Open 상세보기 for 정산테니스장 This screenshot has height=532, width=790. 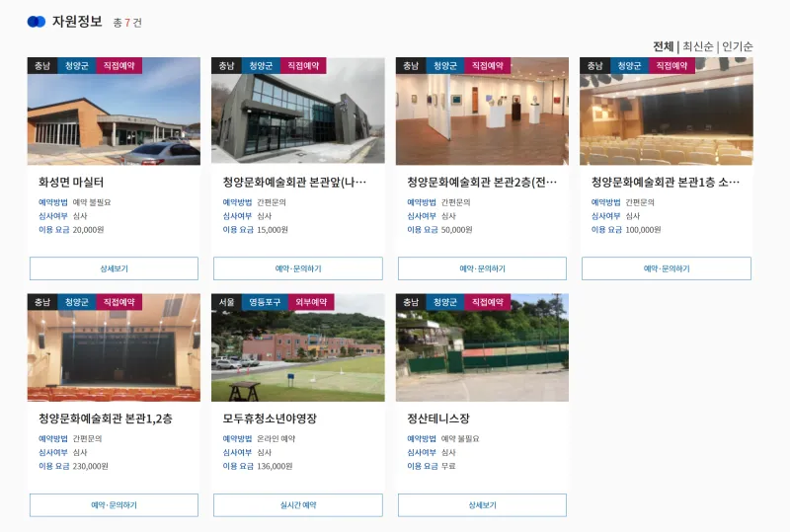(x=482, y=504)
